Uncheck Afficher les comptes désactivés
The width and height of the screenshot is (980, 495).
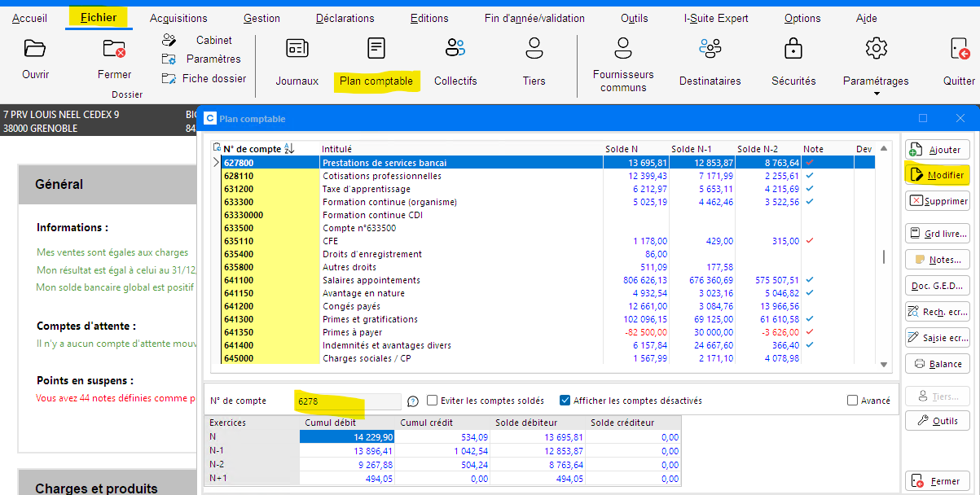point(565,401)
